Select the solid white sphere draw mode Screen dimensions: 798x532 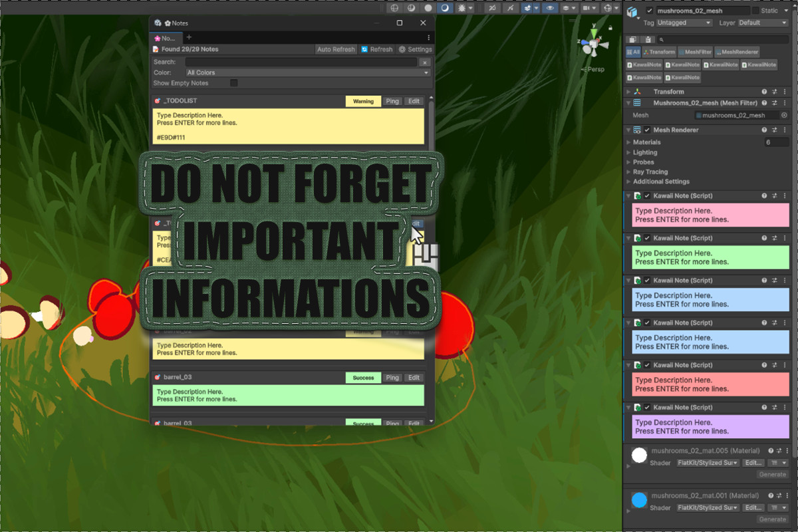pos(428,8)
